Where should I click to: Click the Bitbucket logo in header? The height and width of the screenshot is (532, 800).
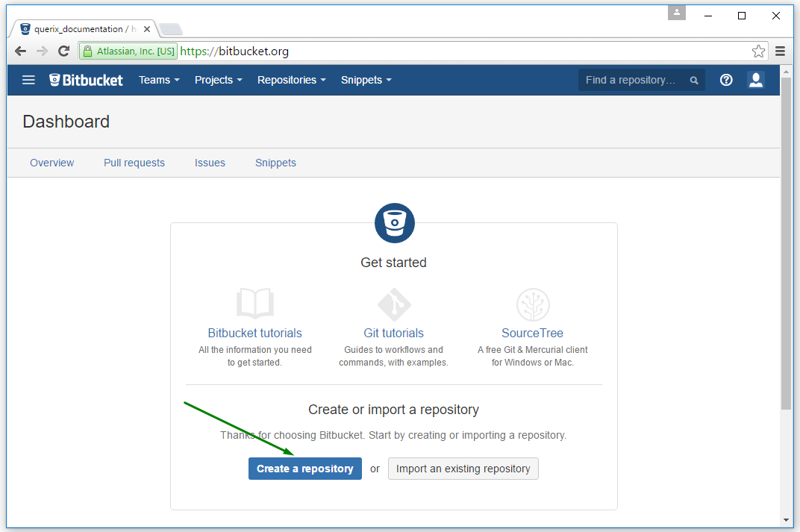pyautogui.click(x=86, y=80)
